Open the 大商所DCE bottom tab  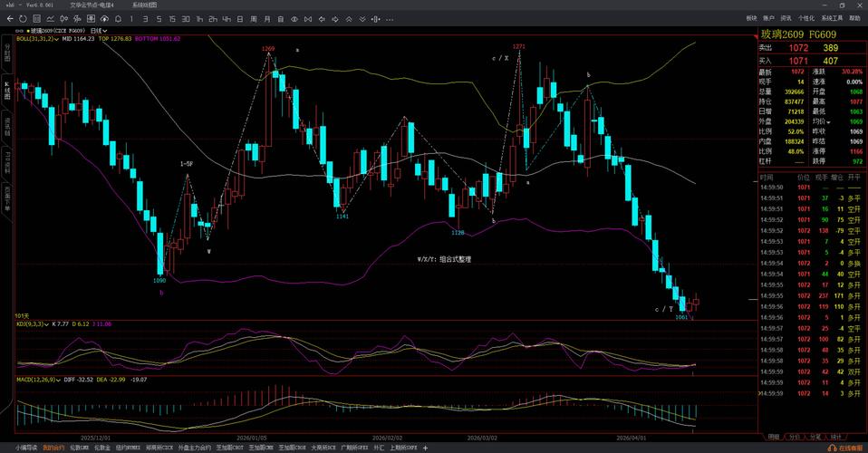click(x=323, y=448)
